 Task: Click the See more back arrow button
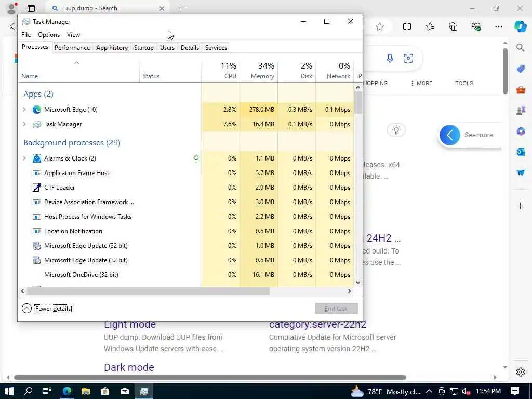pos(449,135)
